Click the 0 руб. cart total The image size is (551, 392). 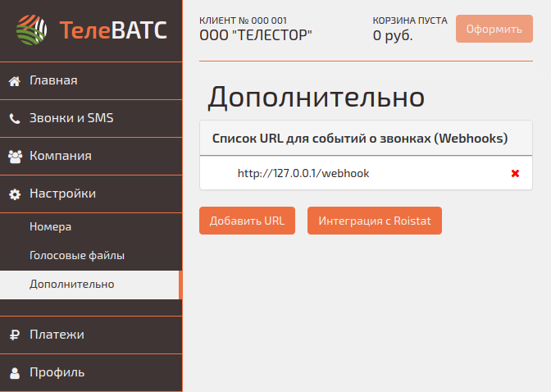coord(393,35)
